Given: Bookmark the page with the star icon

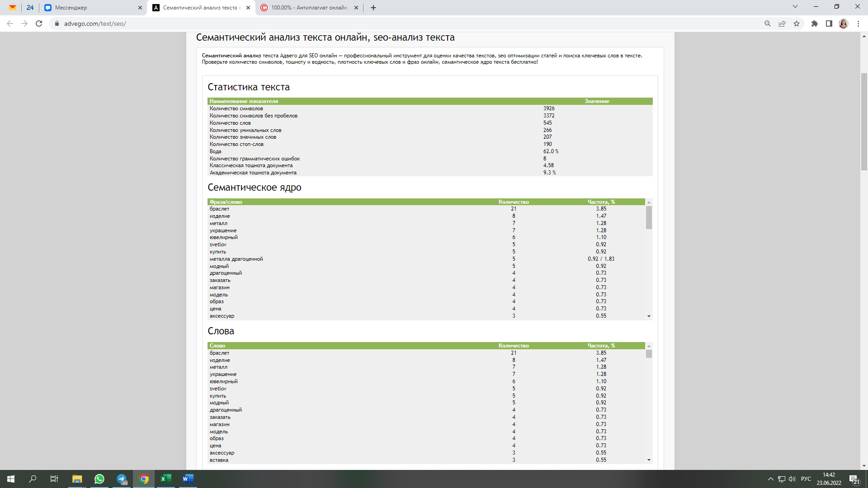Looking at the screenshot, I should 797,23.
